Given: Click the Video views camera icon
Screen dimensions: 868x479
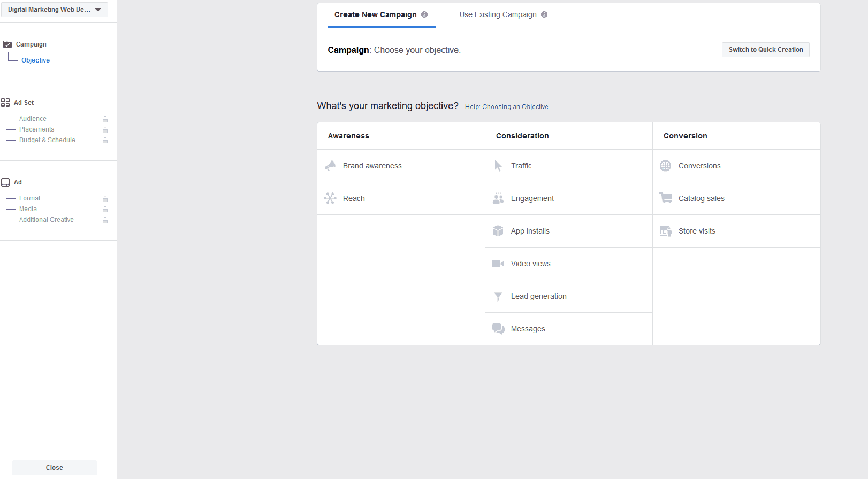Looking at the screenshot, I should click(498, 264).
